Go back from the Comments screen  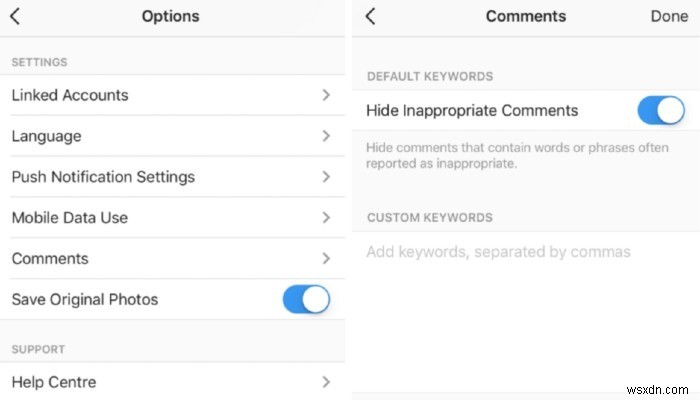[x=370, y=16]
